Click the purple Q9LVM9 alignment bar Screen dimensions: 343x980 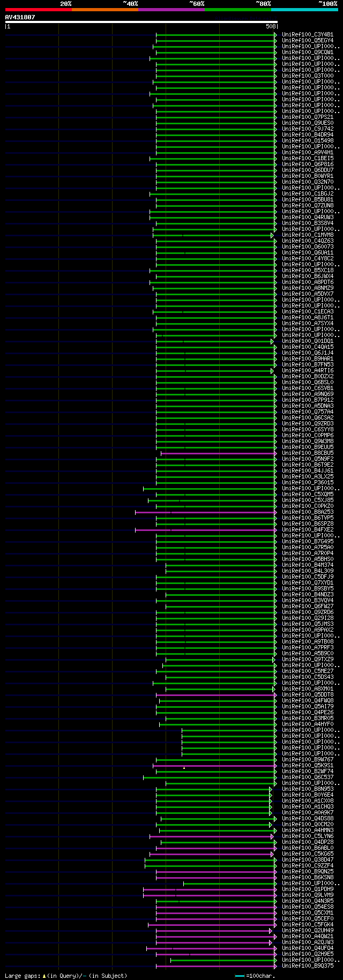[x=209, y=895]
